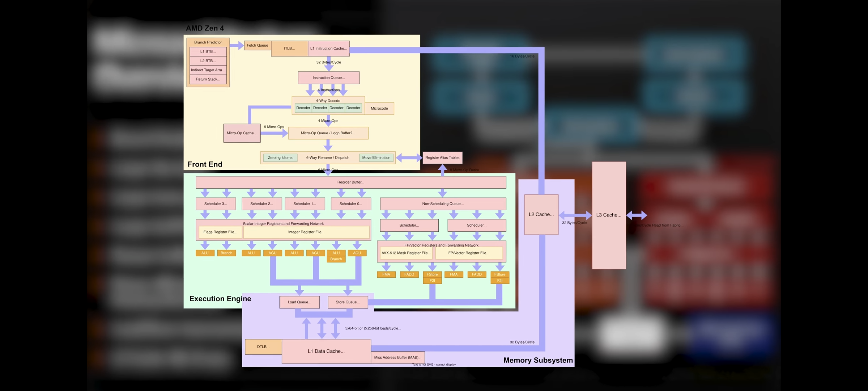Select the Zeroing Idioms block

280,158
